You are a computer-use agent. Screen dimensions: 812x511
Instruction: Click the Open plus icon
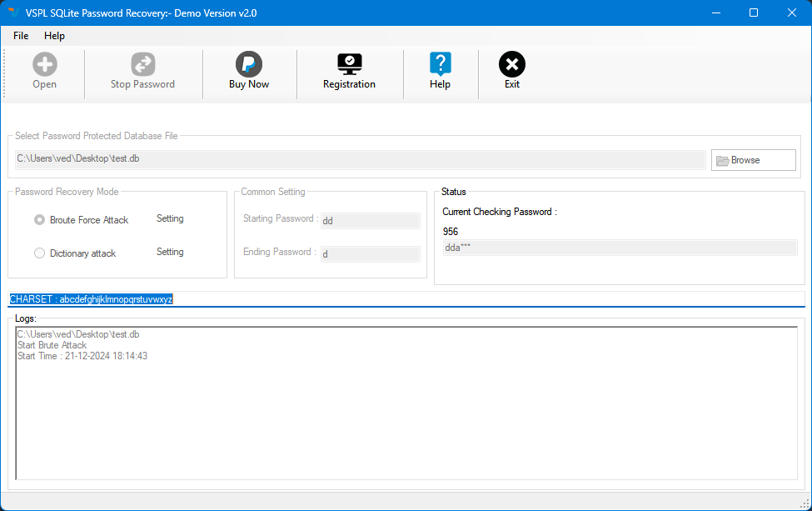pyautogui.click(x=44, y=64)
